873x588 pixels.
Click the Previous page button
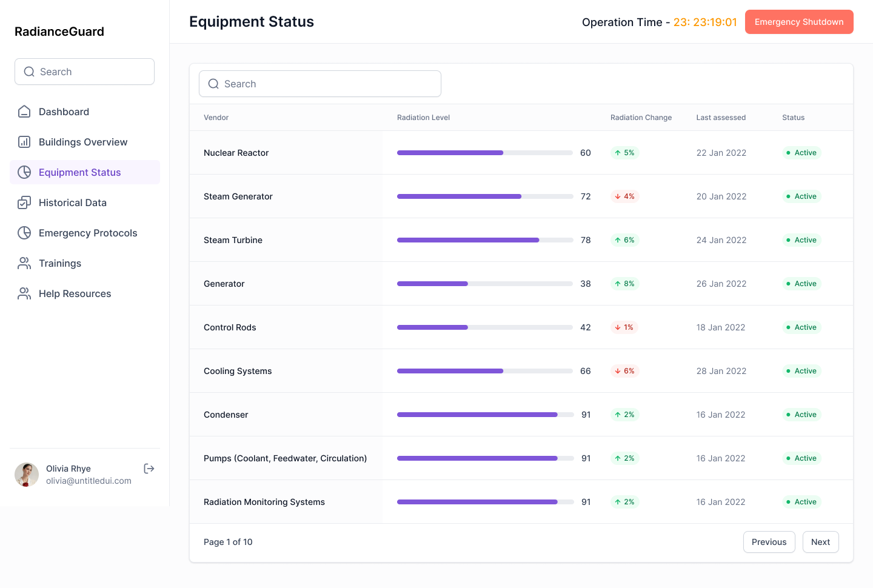click(x=769, y=542)
